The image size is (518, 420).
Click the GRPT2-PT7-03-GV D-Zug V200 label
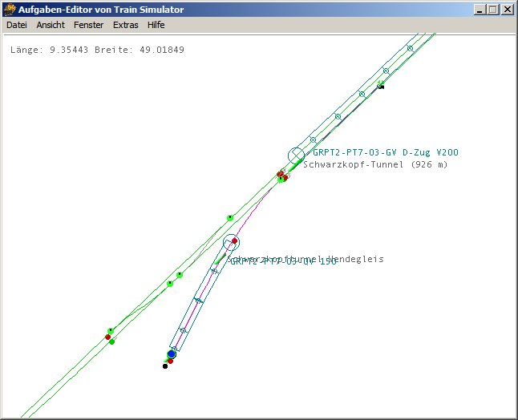pyautogui.click(x=385, y=152)
